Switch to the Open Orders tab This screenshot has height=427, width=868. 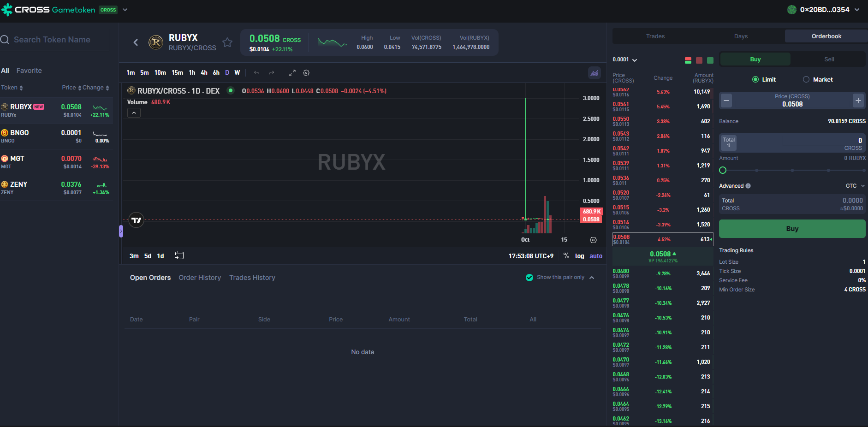tap(150, 278)
